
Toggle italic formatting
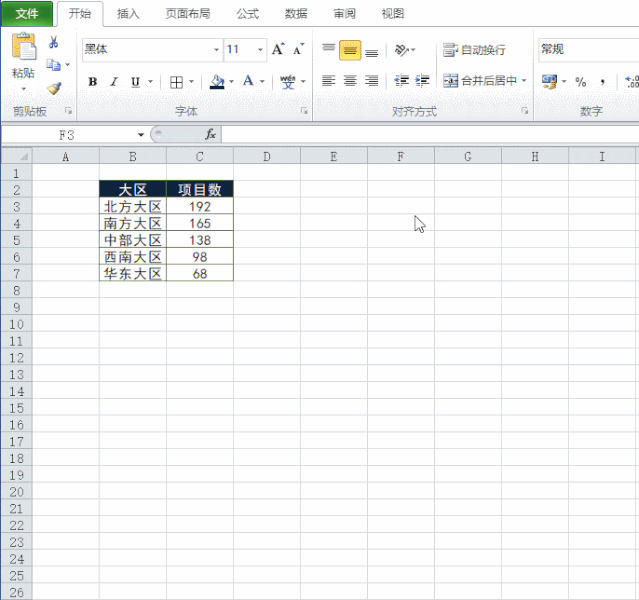[114, 82]
